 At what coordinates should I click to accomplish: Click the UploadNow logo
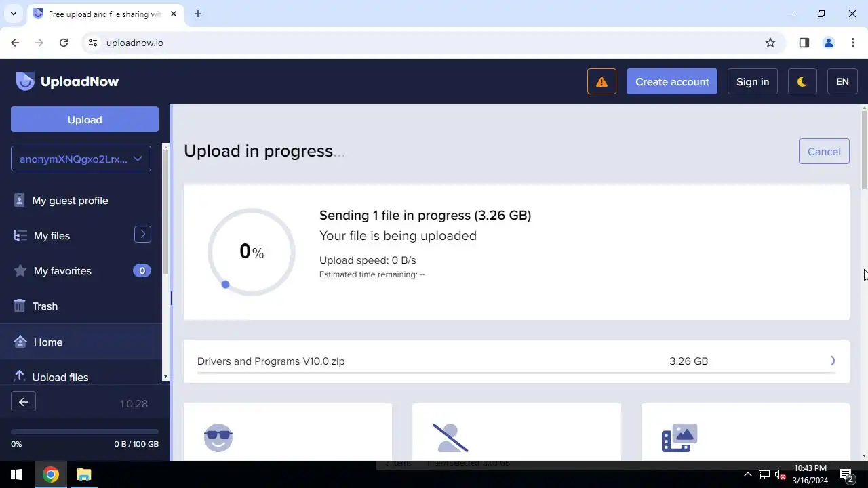point(67,81)
